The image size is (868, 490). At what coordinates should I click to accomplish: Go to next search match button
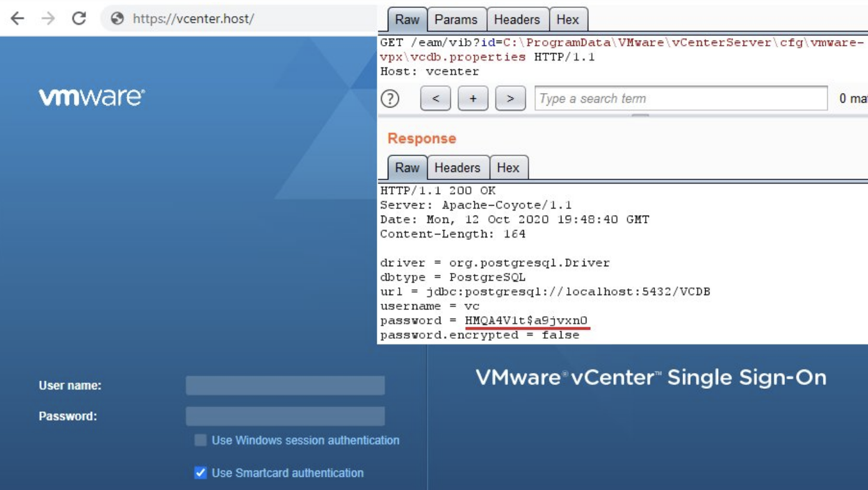(510, 99)
